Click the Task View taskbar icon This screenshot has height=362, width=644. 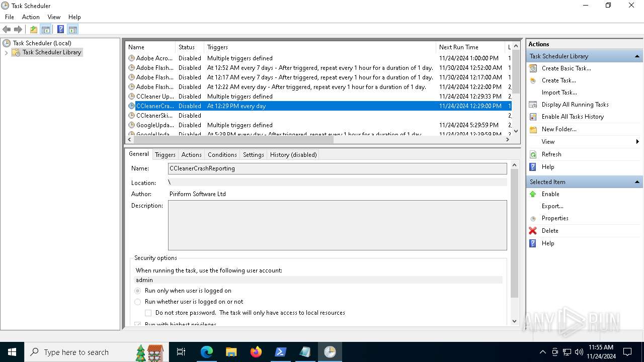(181, 352)
